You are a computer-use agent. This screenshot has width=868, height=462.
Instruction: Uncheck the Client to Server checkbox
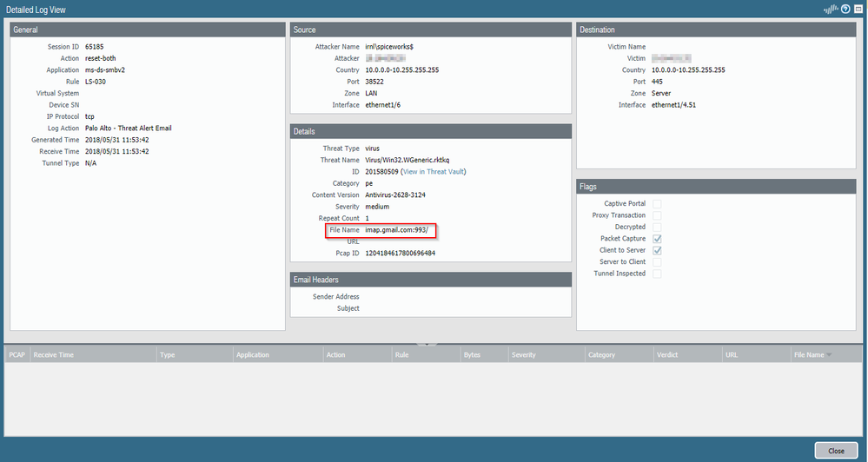(657, 250)
